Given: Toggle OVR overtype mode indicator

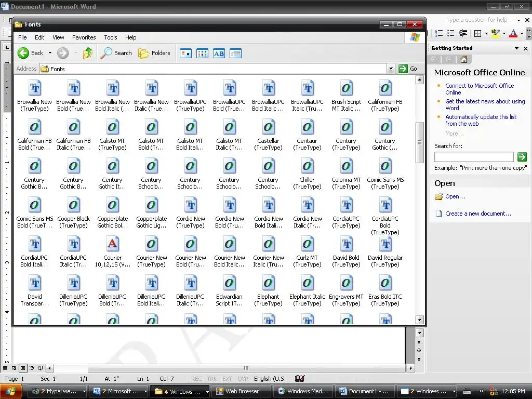Looking at the screenshot, I should pos(243,379).
